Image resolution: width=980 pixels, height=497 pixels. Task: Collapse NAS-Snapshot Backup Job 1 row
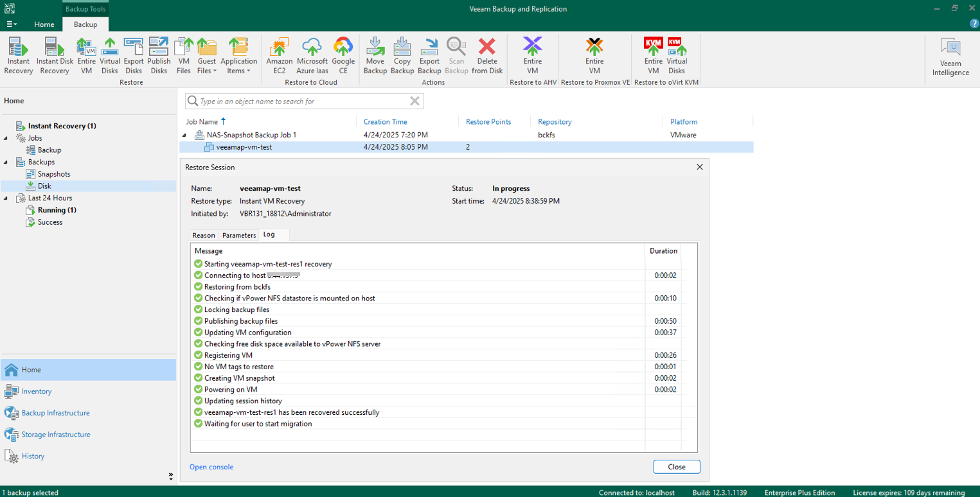point(184,135)
